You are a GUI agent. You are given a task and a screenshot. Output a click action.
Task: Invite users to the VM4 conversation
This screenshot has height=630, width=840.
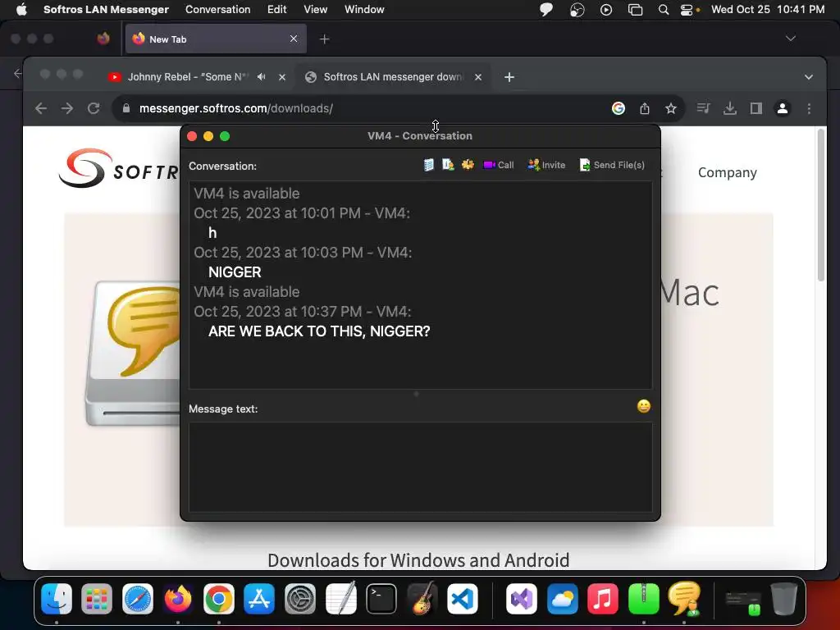coord(546,165)
